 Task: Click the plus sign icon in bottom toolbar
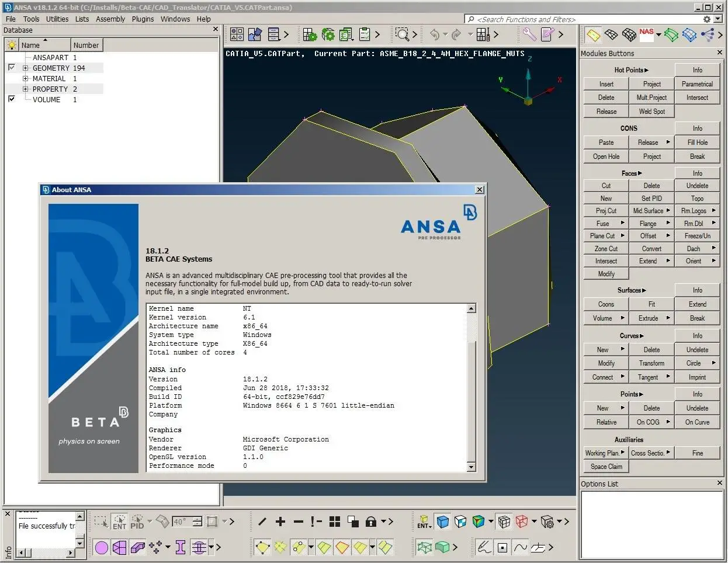click(x=280, y=522)
